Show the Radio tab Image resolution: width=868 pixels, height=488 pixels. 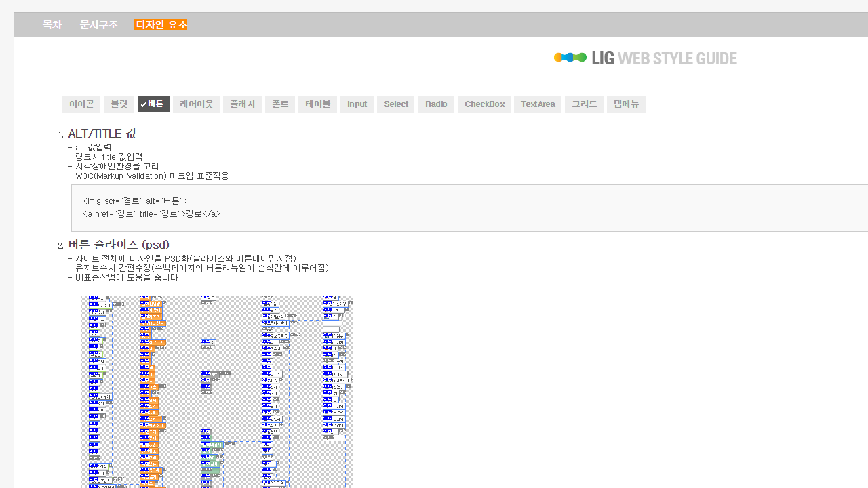point(436,104)
